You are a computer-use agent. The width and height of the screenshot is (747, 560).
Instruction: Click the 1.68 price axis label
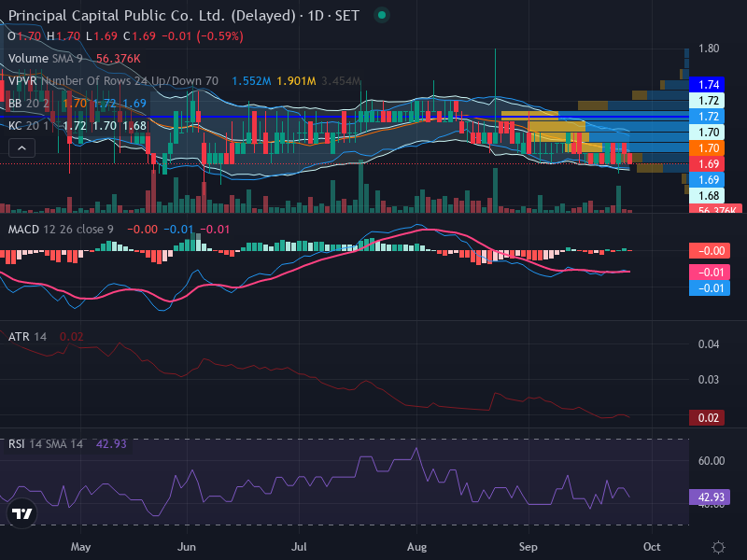tap(707, 196)
